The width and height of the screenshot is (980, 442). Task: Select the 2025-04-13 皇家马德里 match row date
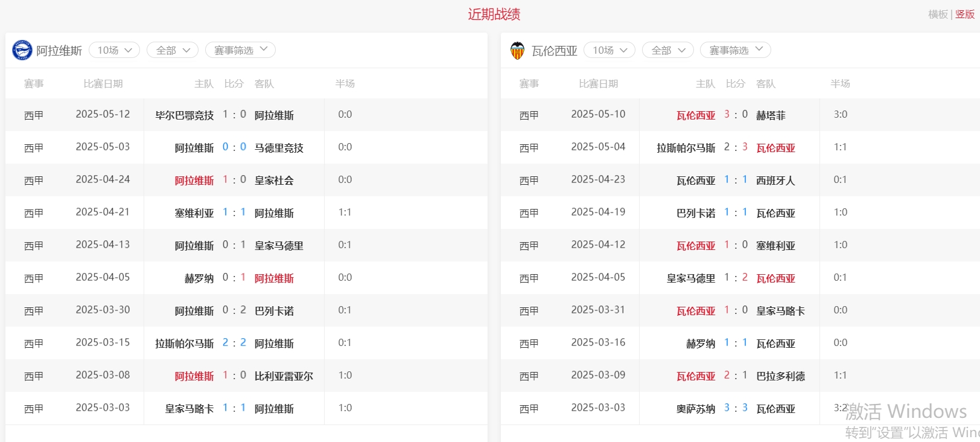coord(103,245)
